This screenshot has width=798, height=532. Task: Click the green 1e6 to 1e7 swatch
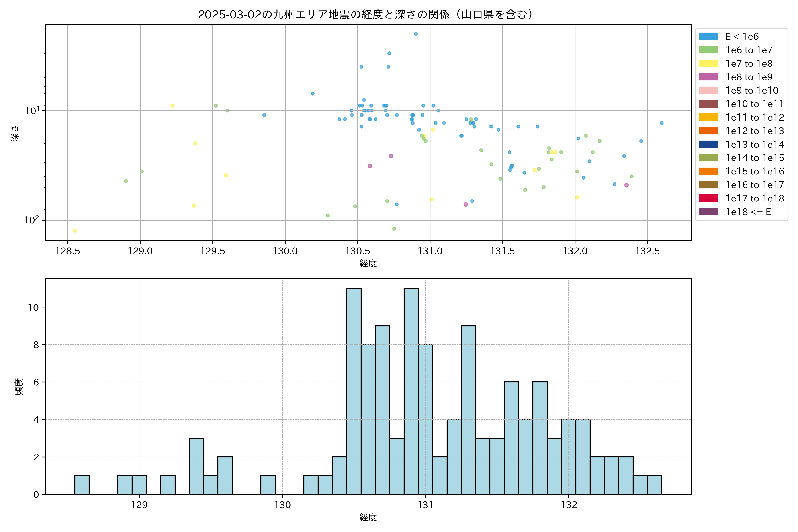click(x=708, y=50)
